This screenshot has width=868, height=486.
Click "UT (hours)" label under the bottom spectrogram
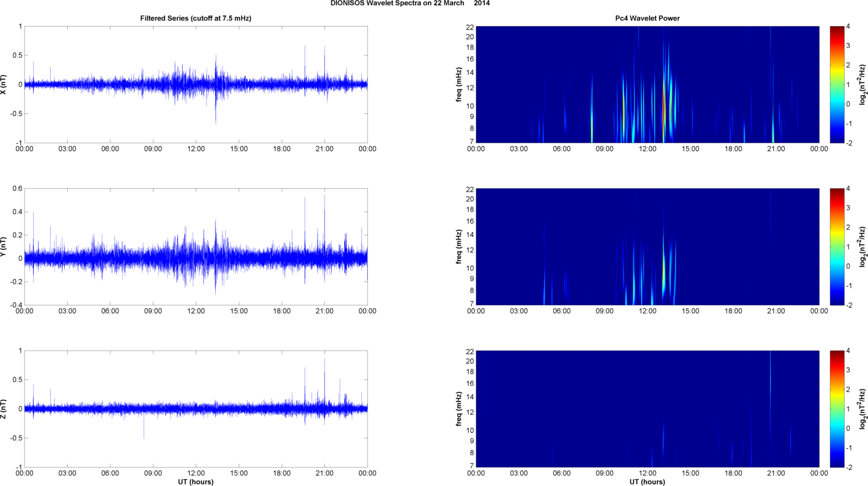(647, 482)
